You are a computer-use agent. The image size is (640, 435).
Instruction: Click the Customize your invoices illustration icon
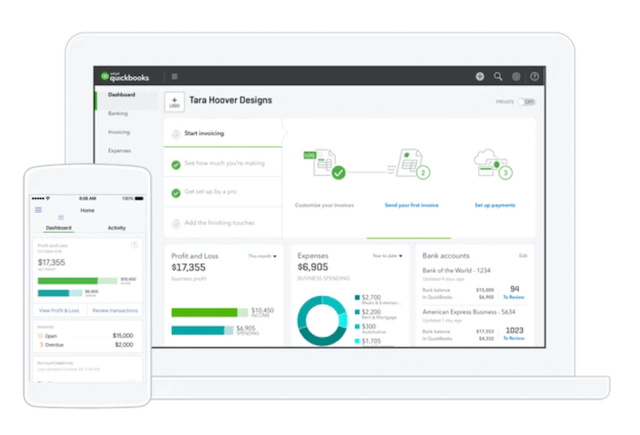click(x=325, y=164)
